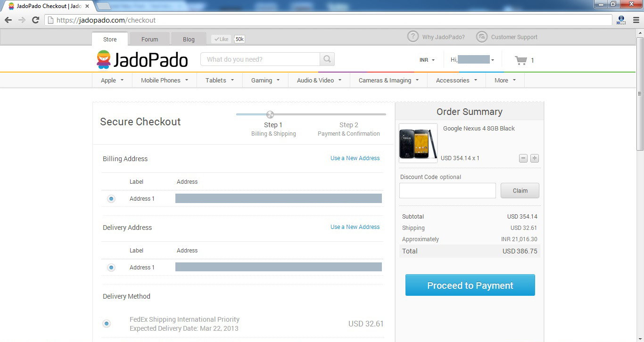
Task: Click the search magnifier button
Action: coord(327,59)
